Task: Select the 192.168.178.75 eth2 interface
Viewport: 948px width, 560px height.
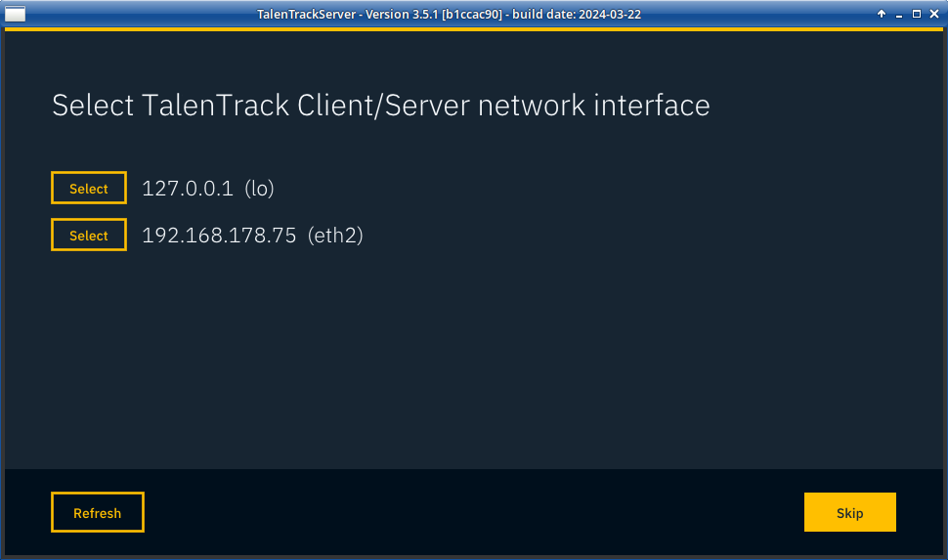Action: coord(89,236)
